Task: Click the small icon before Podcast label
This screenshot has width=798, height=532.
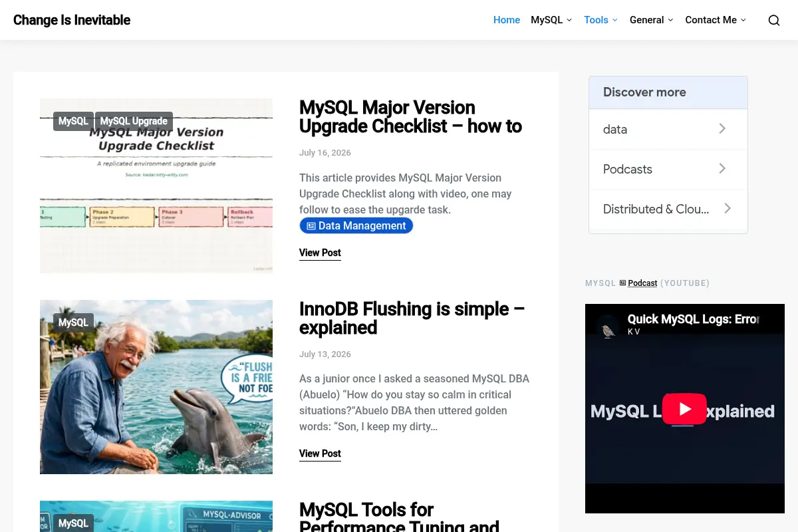Action: click(x=622, y=283)
